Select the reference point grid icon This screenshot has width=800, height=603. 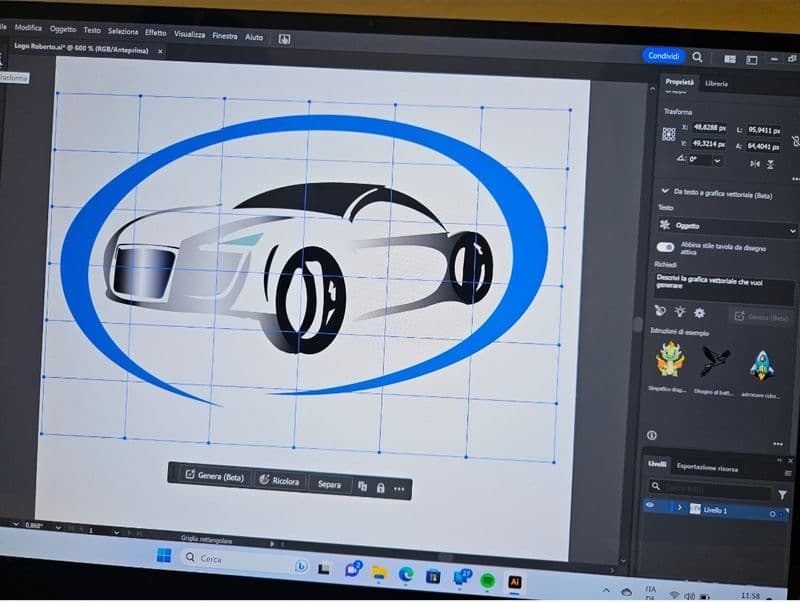[x=668, y=134]
